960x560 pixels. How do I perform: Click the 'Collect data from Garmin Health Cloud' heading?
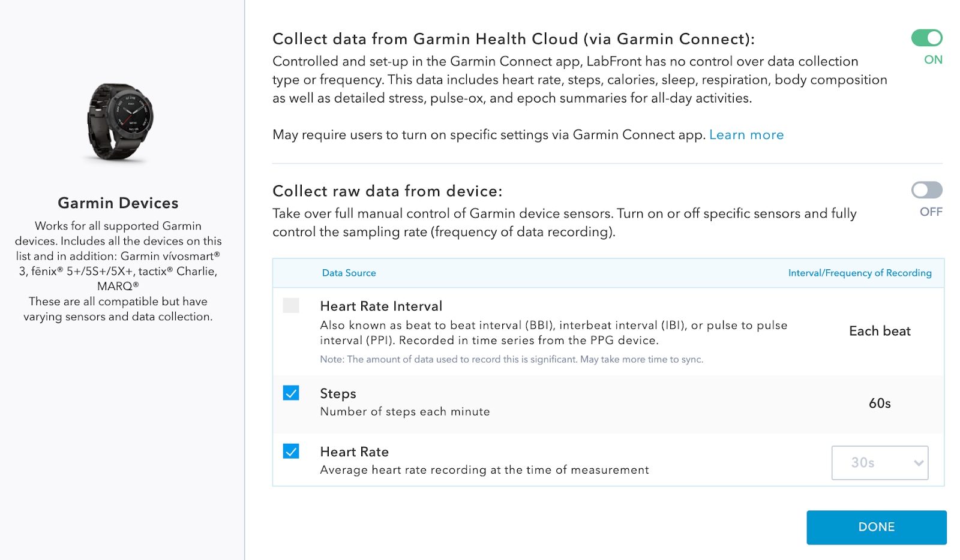coord(514,39)
